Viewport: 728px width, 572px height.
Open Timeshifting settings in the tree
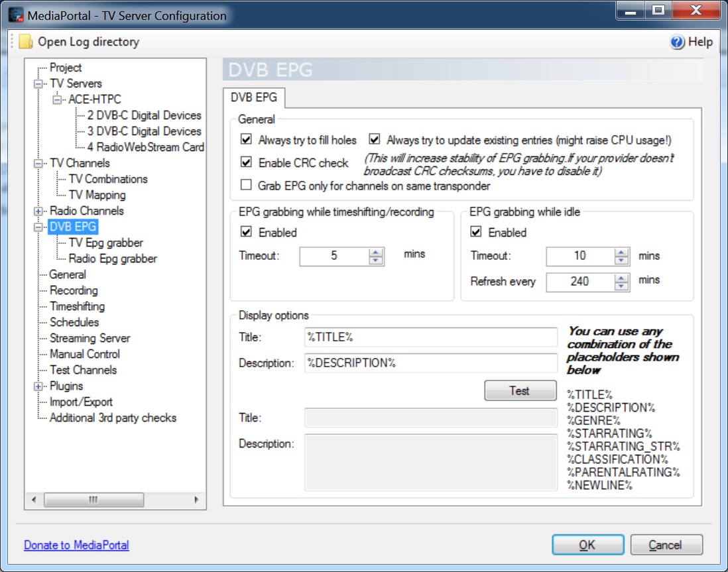78,306
